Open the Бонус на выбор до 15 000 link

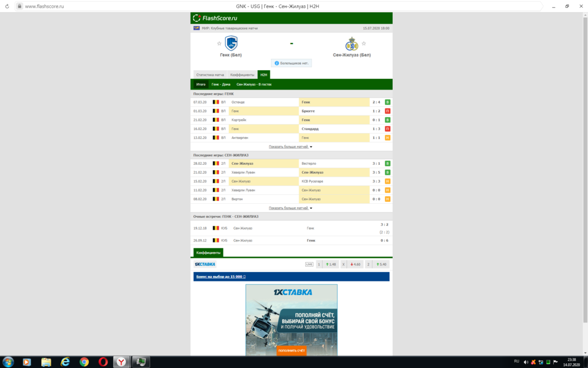(x=221, y=277)
